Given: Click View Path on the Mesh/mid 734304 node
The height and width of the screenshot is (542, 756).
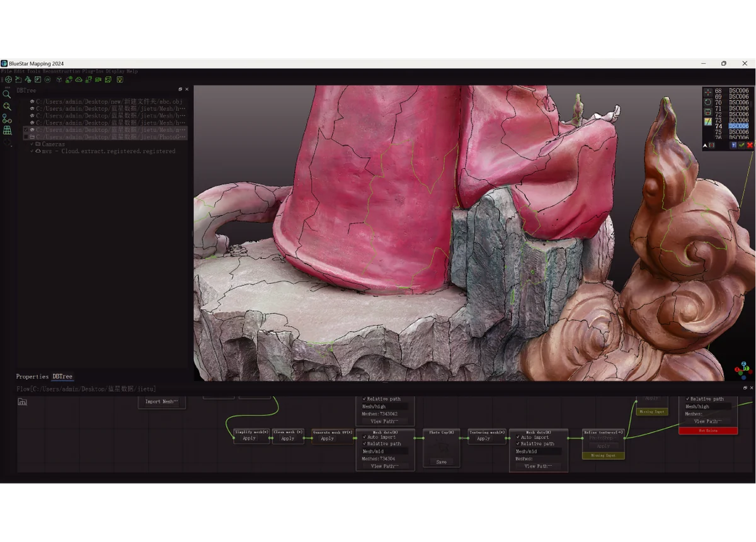Looking at the screenshot, I should (385, 466).
